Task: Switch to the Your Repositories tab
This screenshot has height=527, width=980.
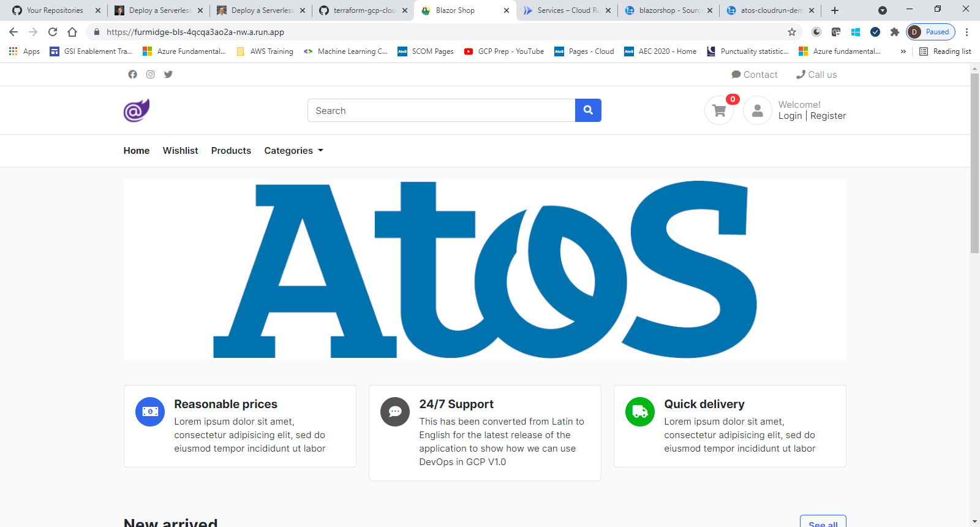Action: (55, 10)
